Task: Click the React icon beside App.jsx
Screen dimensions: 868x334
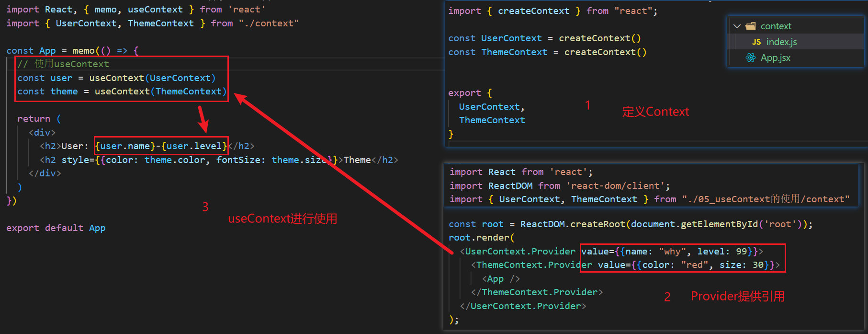Action: [x=751, y=58]
